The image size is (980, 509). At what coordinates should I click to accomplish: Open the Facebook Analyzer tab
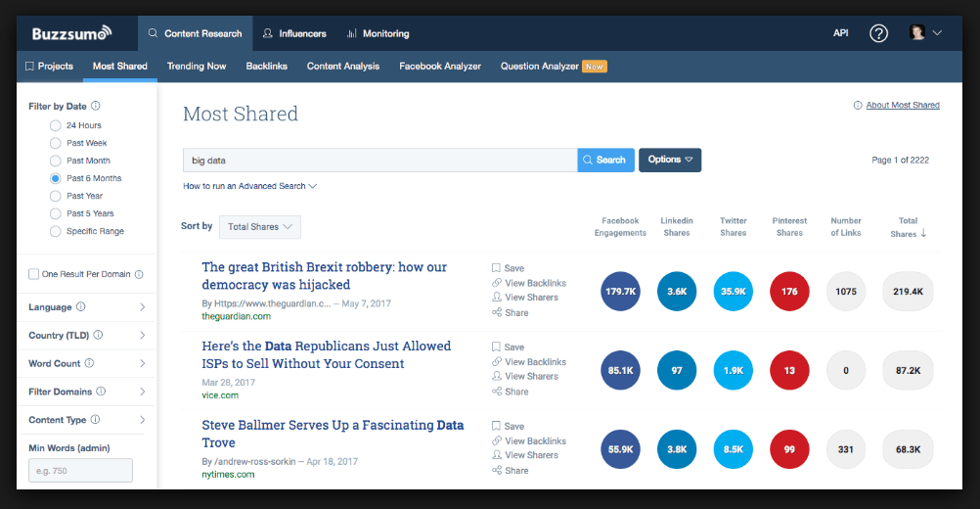(x=440, y=66)
